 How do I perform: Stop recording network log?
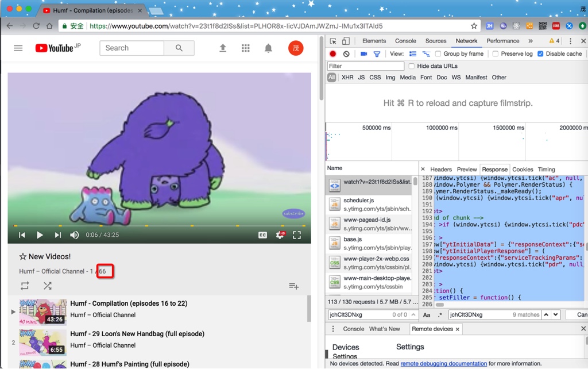(332, 53)
